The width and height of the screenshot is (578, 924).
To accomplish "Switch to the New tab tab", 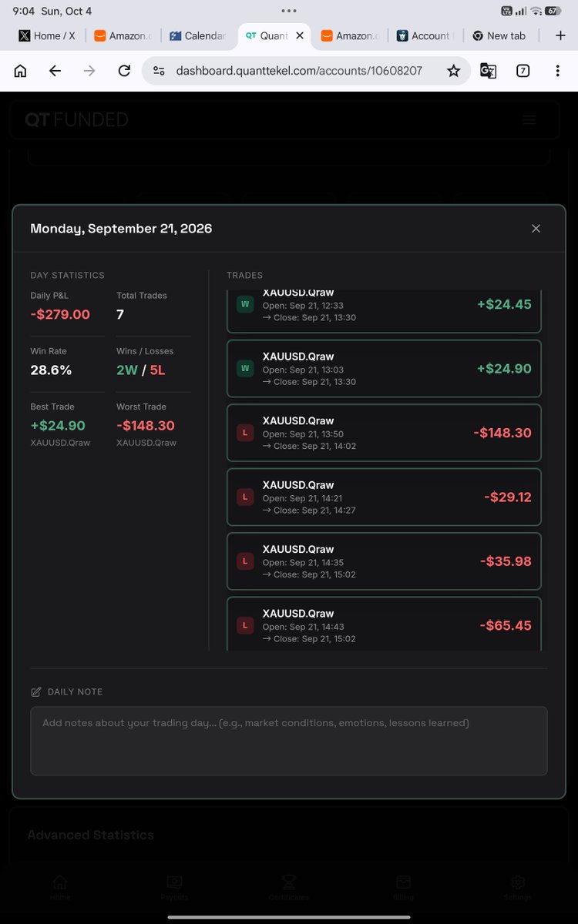I will pyautogui.click(x=499, y=35).
